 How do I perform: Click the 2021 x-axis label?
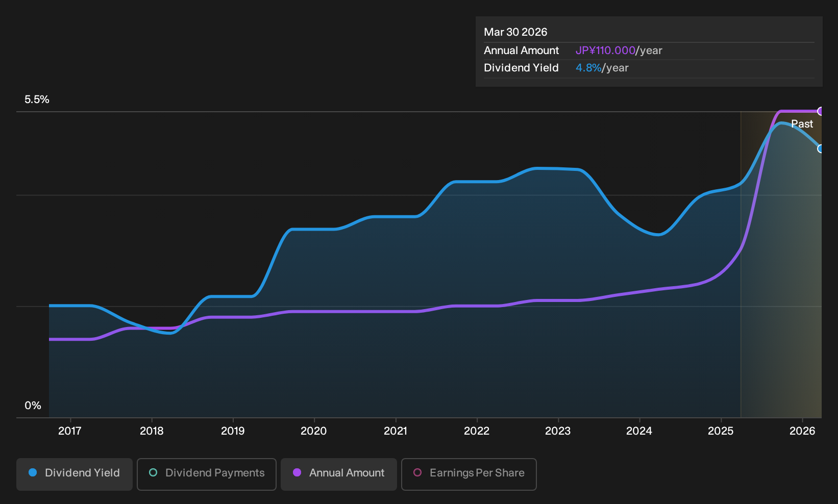point(396,431)
